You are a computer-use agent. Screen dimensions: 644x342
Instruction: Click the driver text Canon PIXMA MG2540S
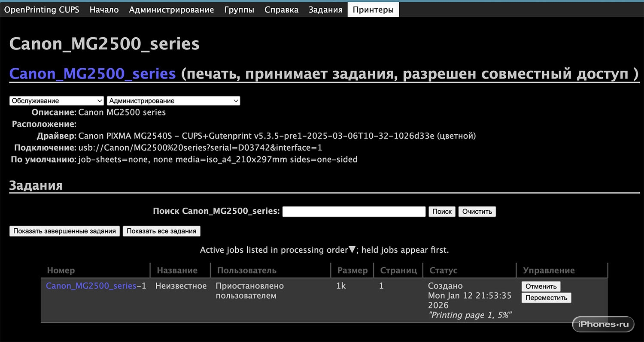[277, 136]
